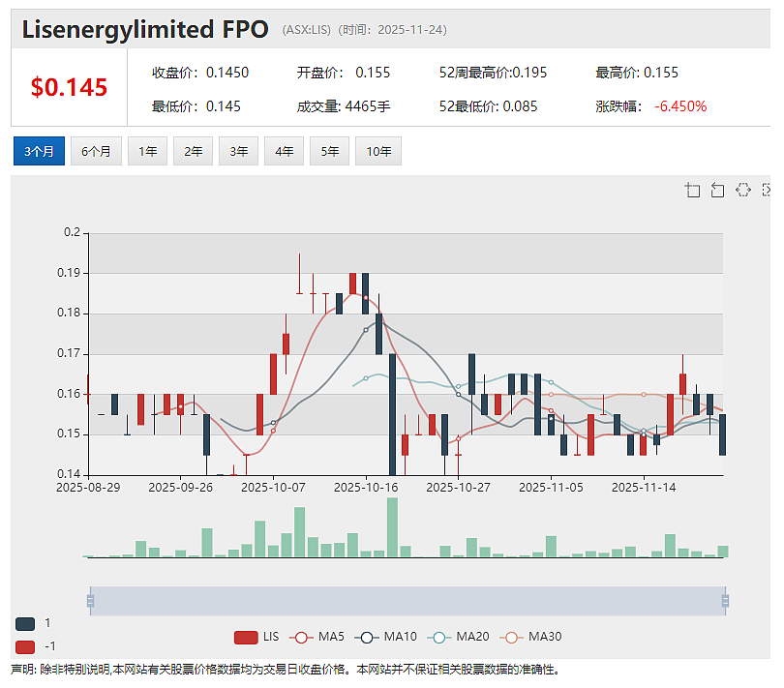Select the 4年 range tab
This screenshot has height=688, width=784.
(284, 151)
